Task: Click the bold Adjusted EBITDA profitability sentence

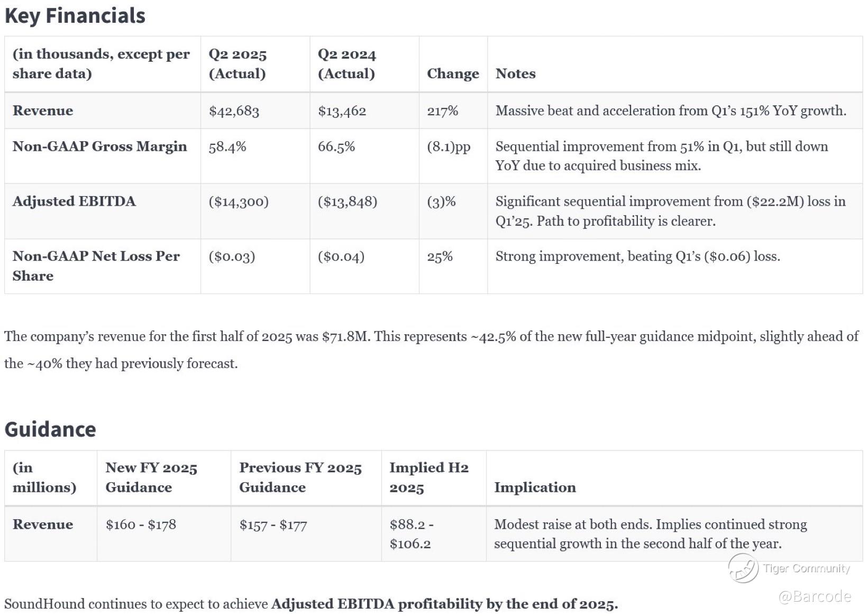Action: [x=444, y=604]
